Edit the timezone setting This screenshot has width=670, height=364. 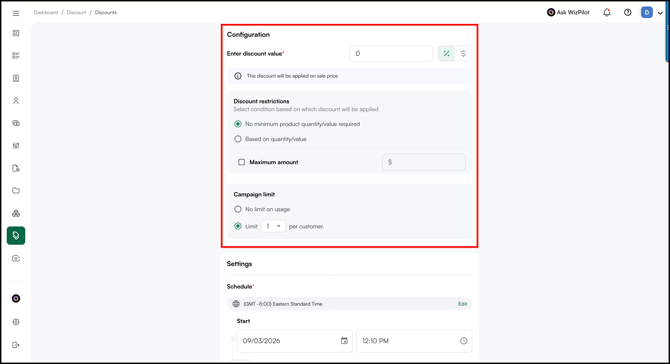462,304
